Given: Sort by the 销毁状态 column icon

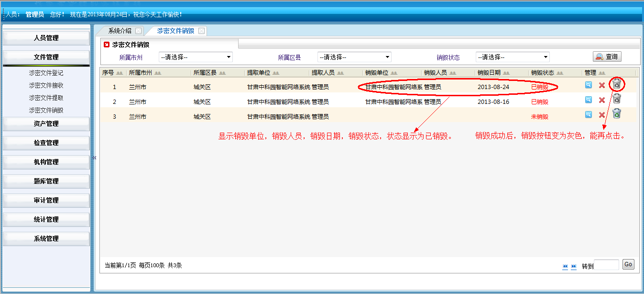Looking at the screenshot, I should point(560,73).
